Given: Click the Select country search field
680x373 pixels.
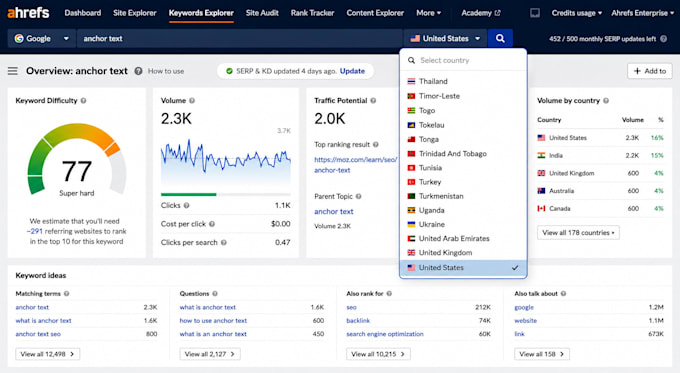Looking at the screenshot, I should click(463, 60).
